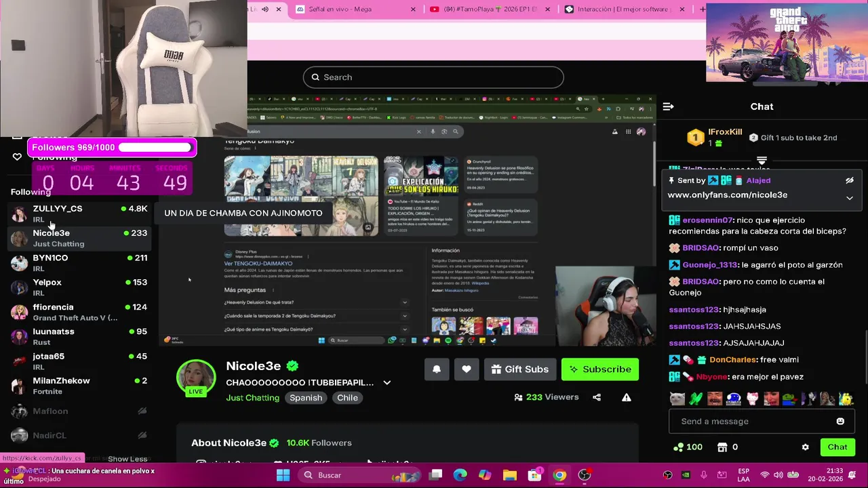Open Nicole3e's live avatar
This screenshot has width=868, height=488.
click(196, 378)
